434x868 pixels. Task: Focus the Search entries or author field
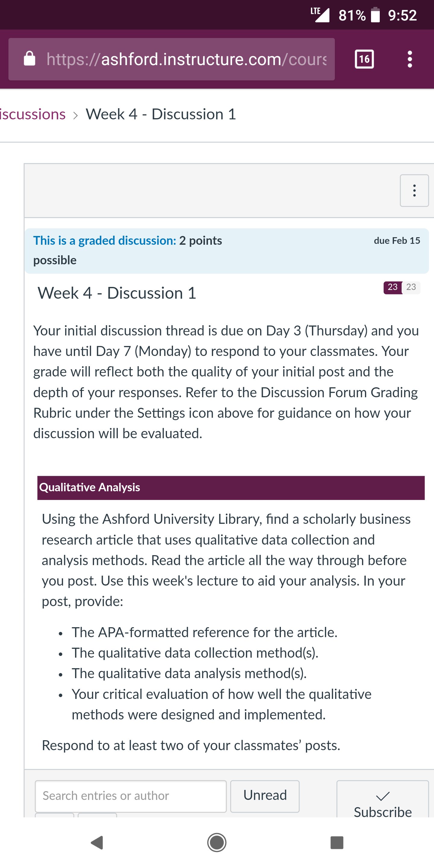[131, 796]
